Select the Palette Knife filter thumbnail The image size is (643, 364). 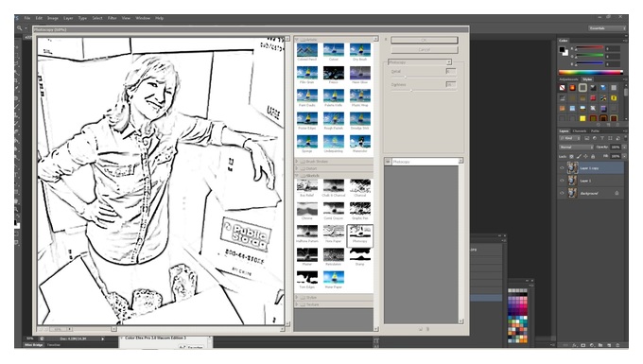pyautogui.click(x=334, y=96)
